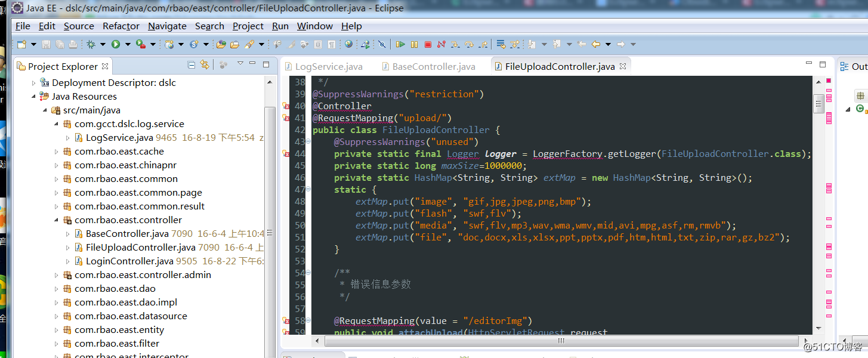Viewport: 868px width, 358px height.
Task: Click the Last Edit Location icon
Action: (582, 44)
